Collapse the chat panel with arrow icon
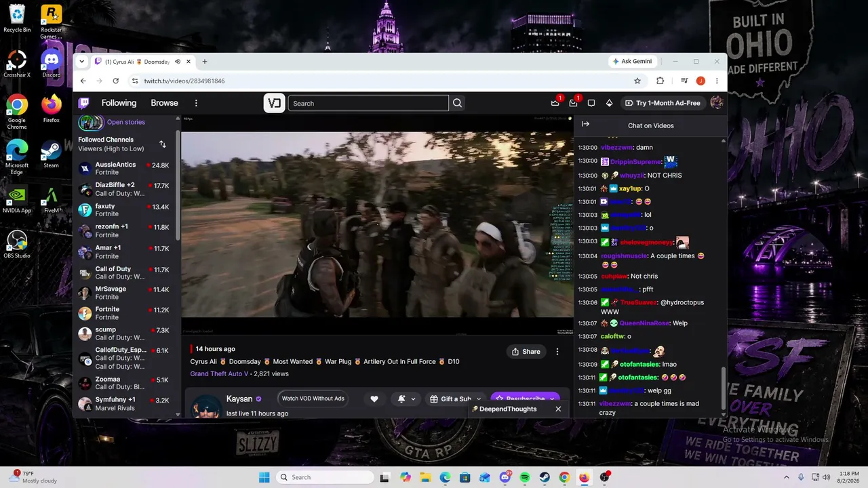Viewport: 868px width, 488px height. click(585, 125)
